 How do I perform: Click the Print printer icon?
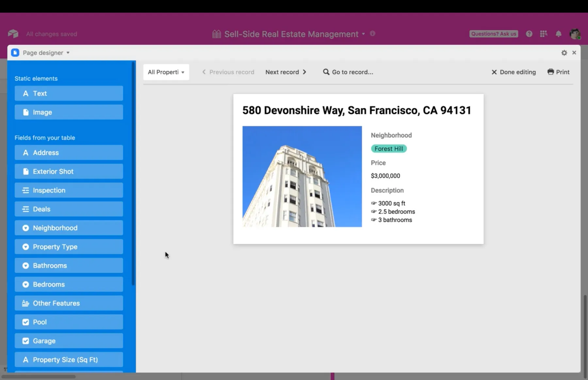coord(550,72)
